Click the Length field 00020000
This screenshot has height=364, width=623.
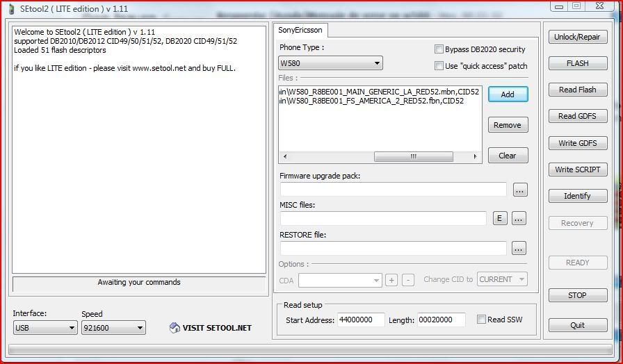[441, 320]
